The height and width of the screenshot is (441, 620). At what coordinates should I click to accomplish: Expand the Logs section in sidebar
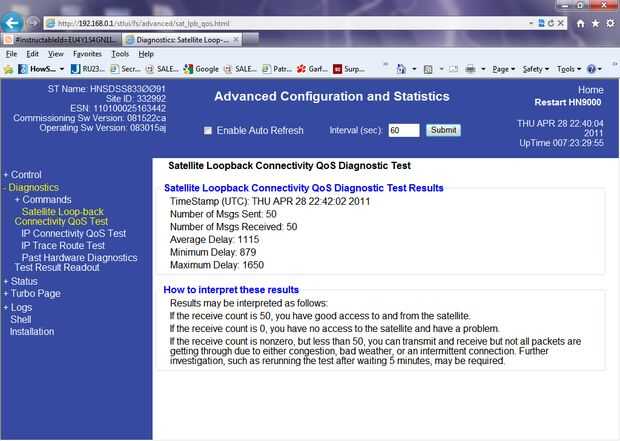pos(6,307)
